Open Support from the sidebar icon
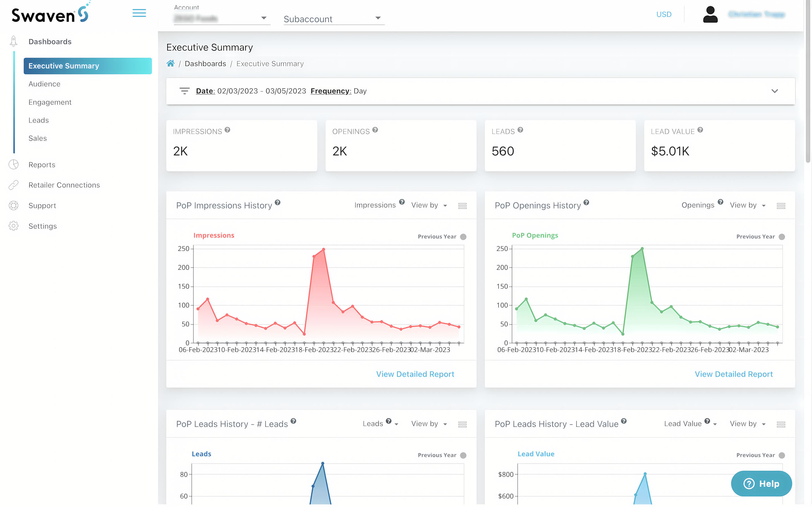Viewport: 812px width, 507px height. [14, 206]
